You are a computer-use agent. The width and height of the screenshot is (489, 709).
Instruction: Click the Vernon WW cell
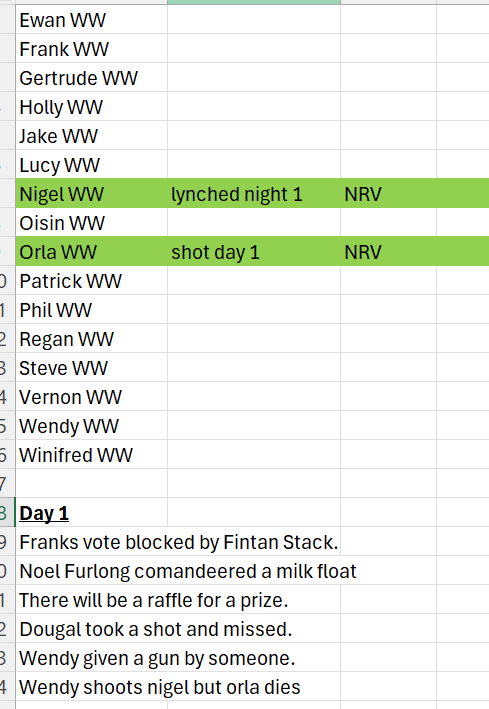click(x=91, y=397)
